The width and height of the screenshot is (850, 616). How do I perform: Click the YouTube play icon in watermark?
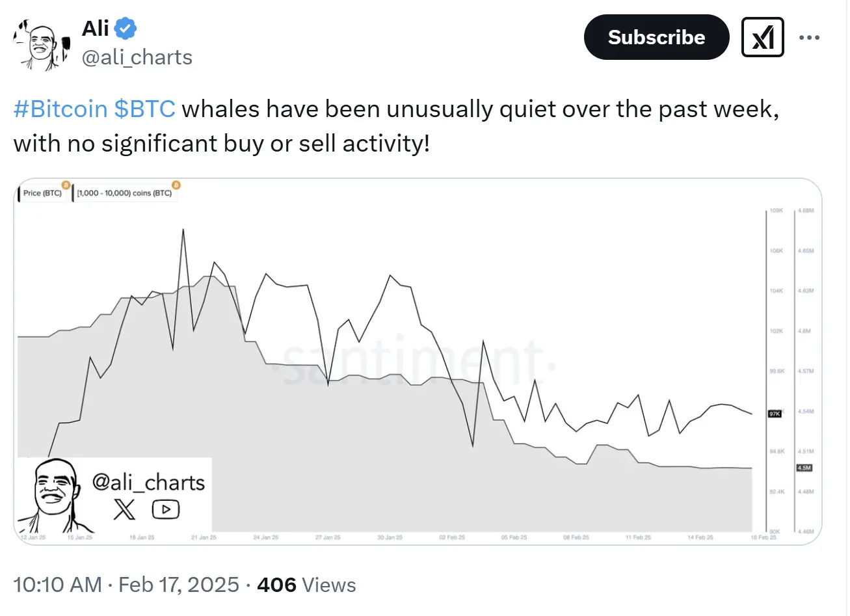click(166, 509)
